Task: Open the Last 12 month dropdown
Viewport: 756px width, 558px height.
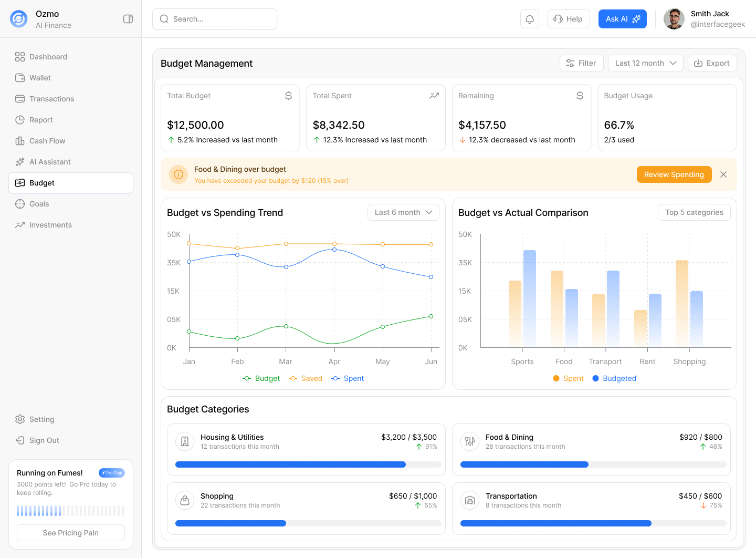Action: pos(645,63)
